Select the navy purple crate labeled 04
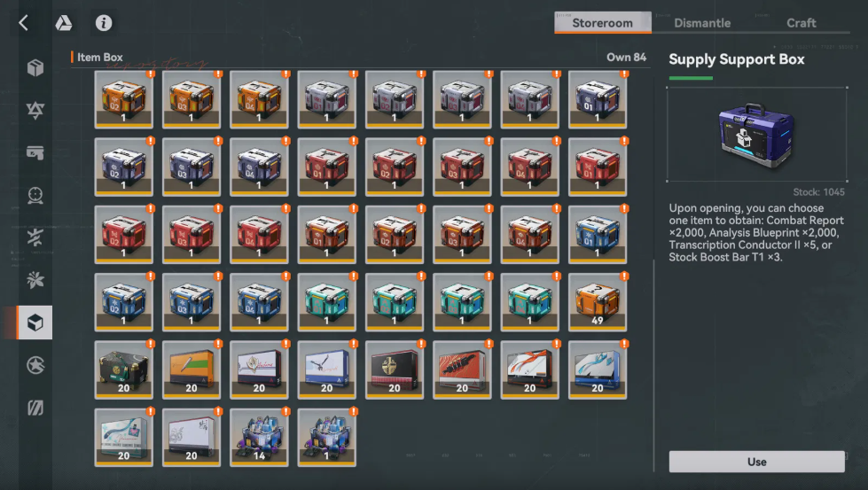Viewport: 868px width, 490px height. (259, 167)
